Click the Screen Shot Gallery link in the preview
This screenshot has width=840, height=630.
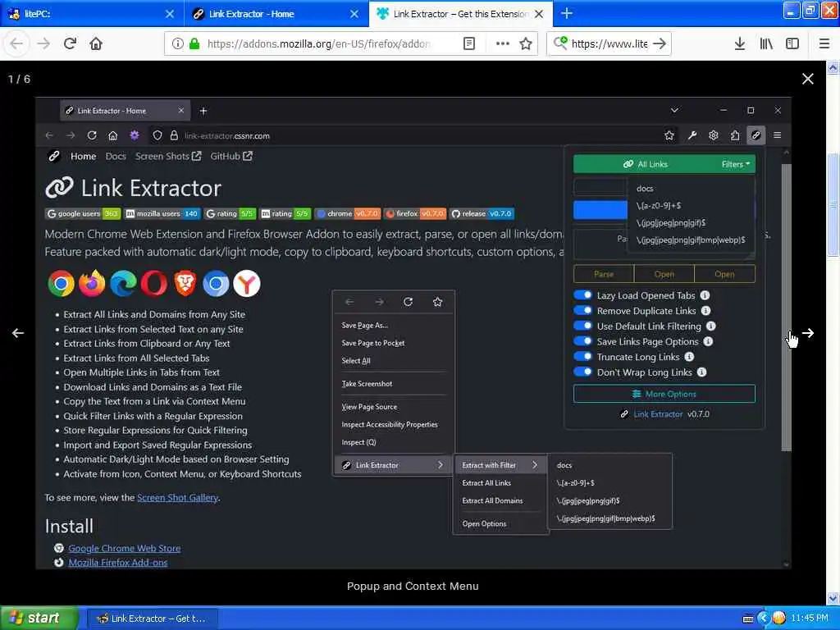177,498
